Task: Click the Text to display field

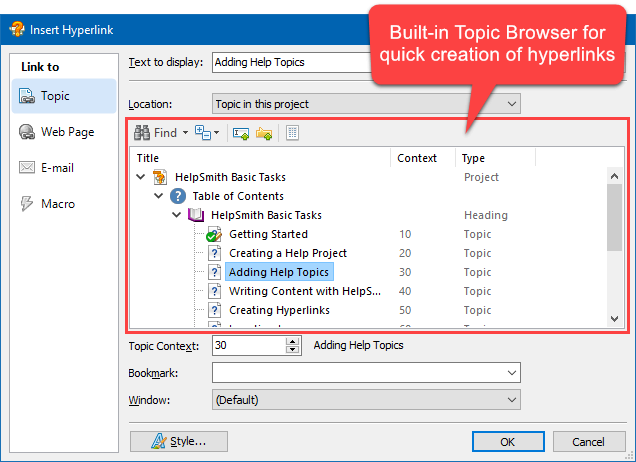Action: [291, 62]
